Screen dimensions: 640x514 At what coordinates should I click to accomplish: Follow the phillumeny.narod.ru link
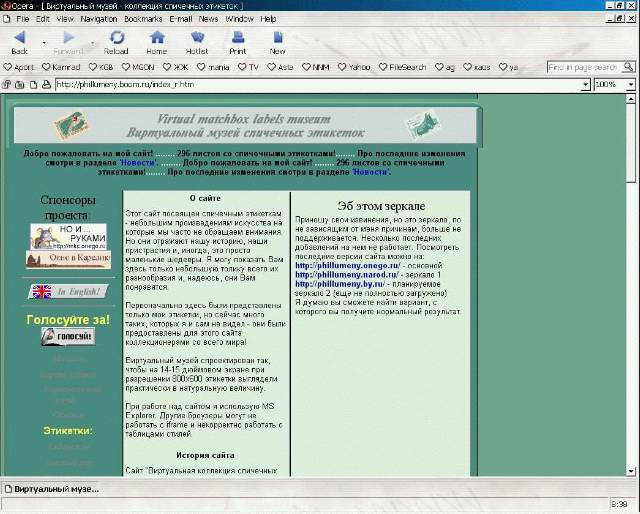pyautogui.click(x=347, y=275)
